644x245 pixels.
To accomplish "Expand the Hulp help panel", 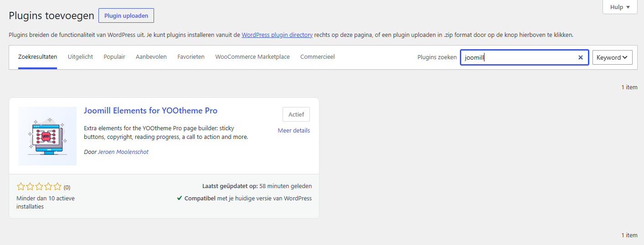I will coord(620,7).
